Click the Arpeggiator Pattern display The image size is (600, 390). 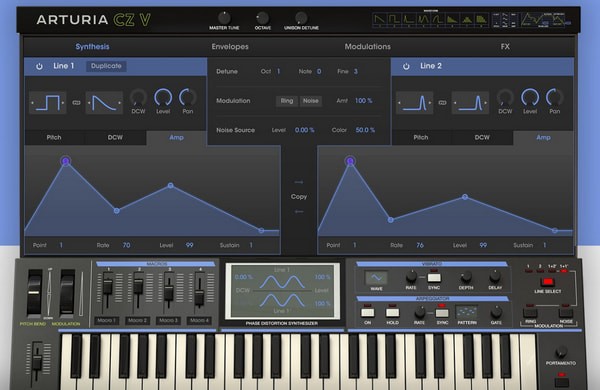coord(467,312)
